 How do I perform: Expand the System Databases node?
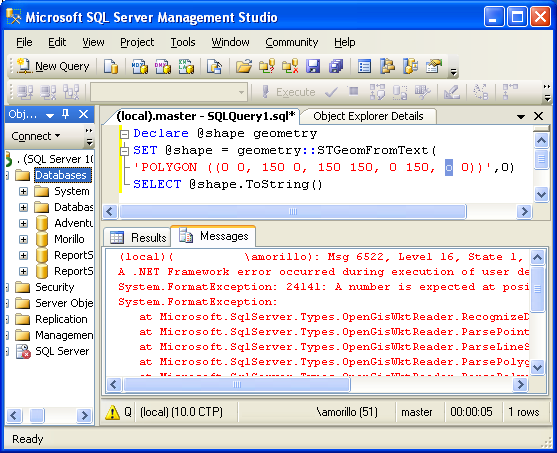[x=23, y=192]
